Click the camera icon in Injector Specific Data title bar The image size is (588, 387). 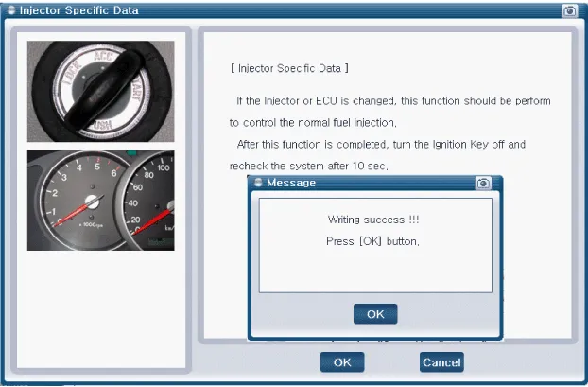click(x=569, y=10)
